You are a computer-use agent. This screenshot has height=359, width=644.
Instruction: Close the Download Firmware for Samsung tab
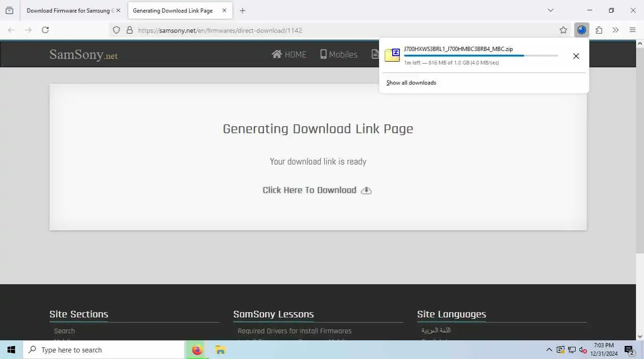click(x=118, y=10)
